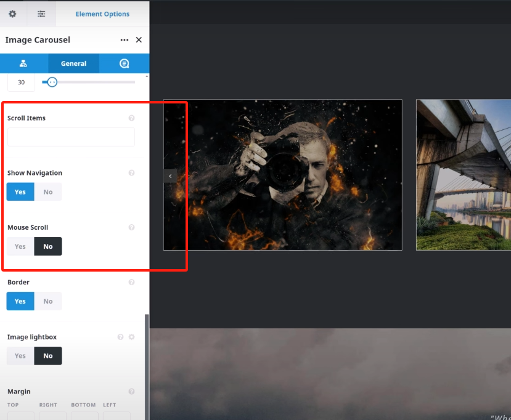The width and height of the screenshot is (511, 420).
Task: Disable Border by selecting No
Action: 48,301
